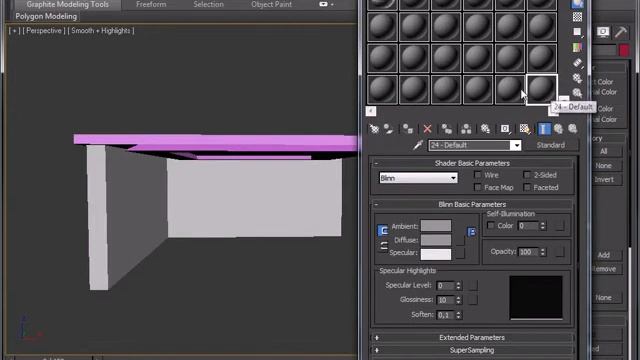Click Invert button in command panel

(604, 180)
